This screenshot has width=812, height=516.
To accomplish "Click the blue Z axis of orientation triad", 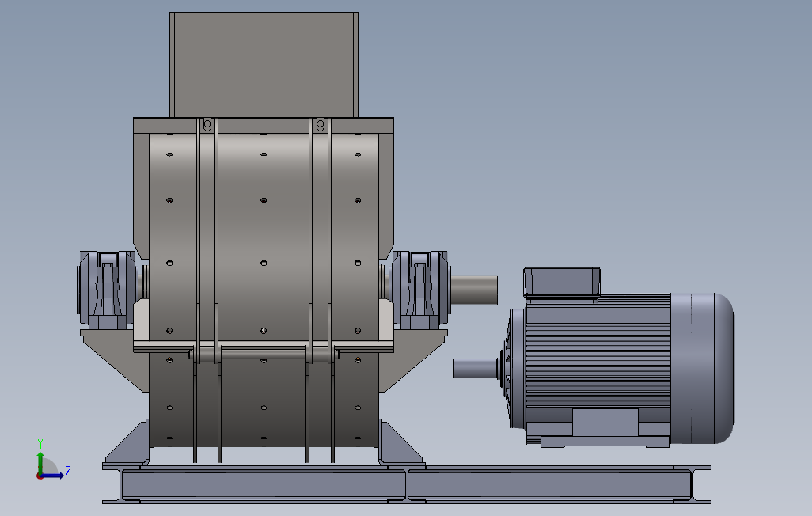I will tap(53, 476).
